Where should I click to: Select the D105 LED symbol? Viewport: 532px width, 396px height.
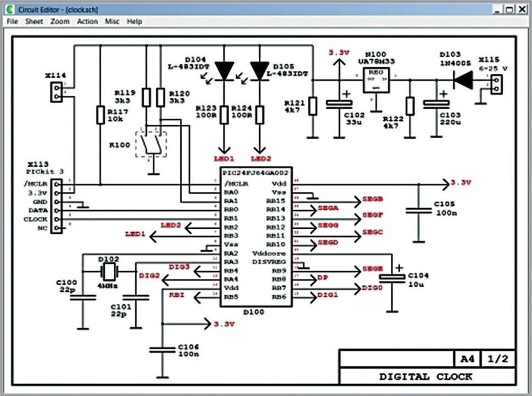click(x=259, y=70)
